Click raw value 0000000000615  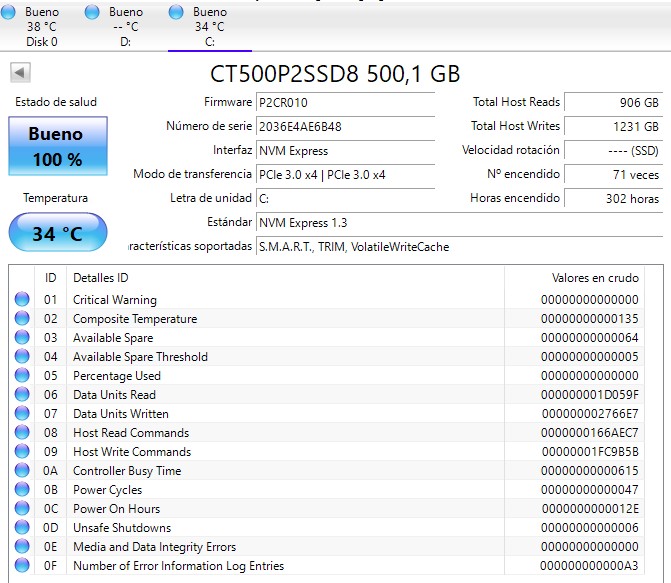point(590,471)
